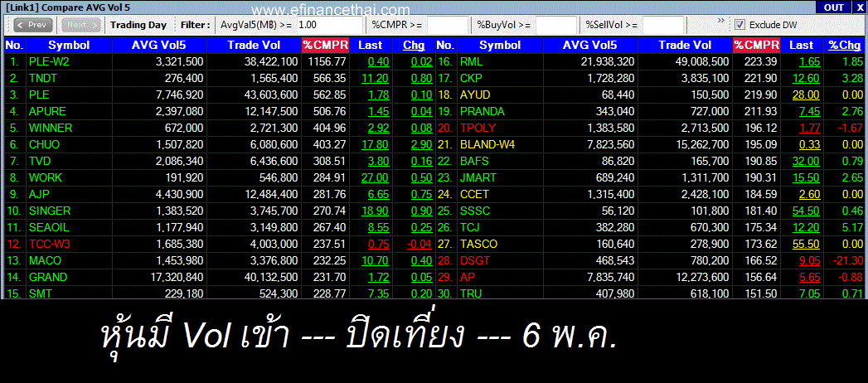This screenshot has width=868, height=383.
Task: Select symbol MACO
Action: [x=45, y=260]
